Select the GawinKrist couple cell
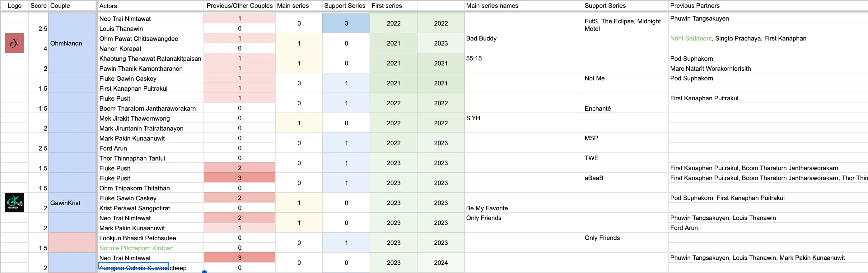The width and height of the screenshot is (868, 273). click(x=72, y=203)
